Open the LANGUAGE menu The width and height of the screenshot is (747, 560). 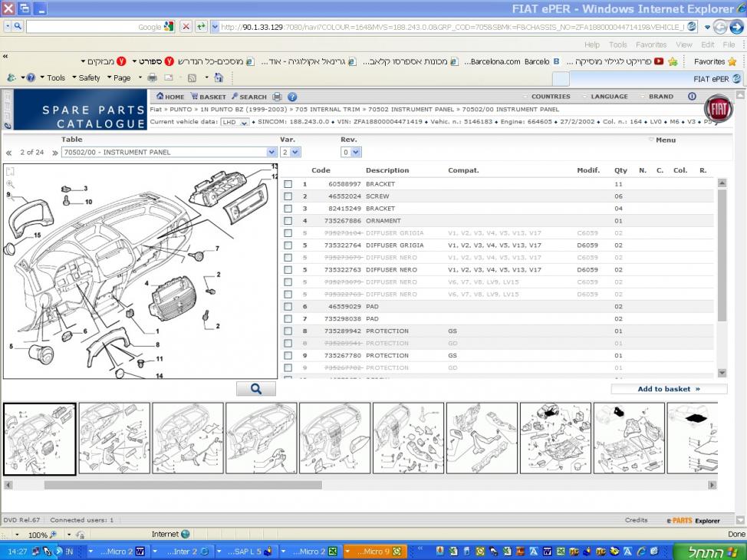(609, 97)
